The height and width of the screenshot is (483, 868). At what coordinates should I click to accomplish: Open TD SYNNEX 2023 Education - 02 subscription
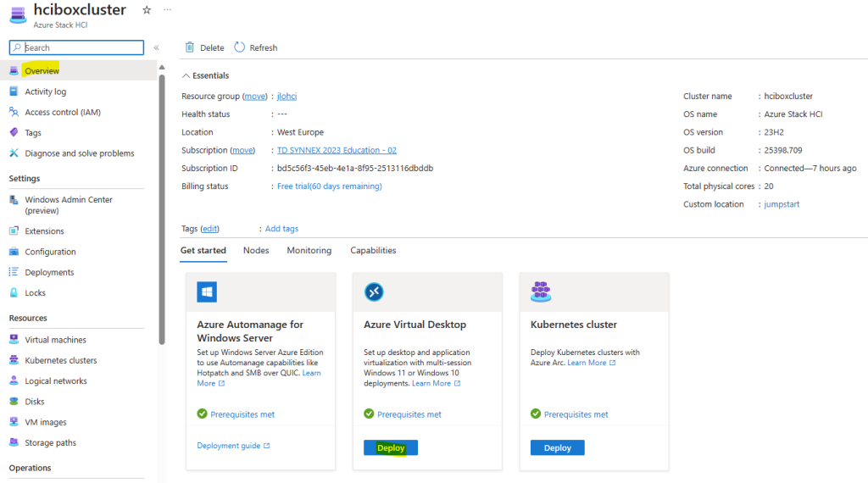337,151
